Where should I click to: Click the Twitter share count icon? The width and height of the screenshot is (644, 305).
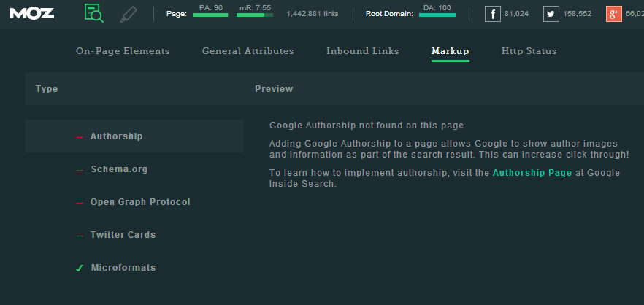click(551, 14)
